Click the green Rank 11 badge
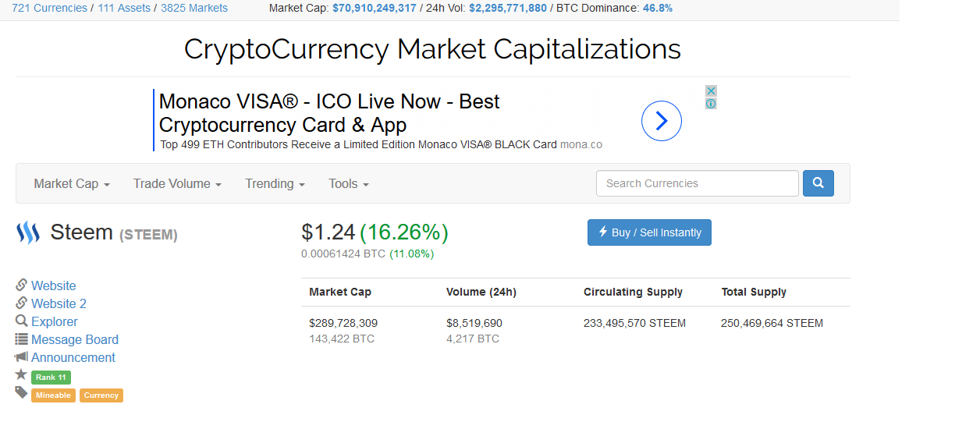This screenshot has height=422, width=980. (x=51, y=378)
